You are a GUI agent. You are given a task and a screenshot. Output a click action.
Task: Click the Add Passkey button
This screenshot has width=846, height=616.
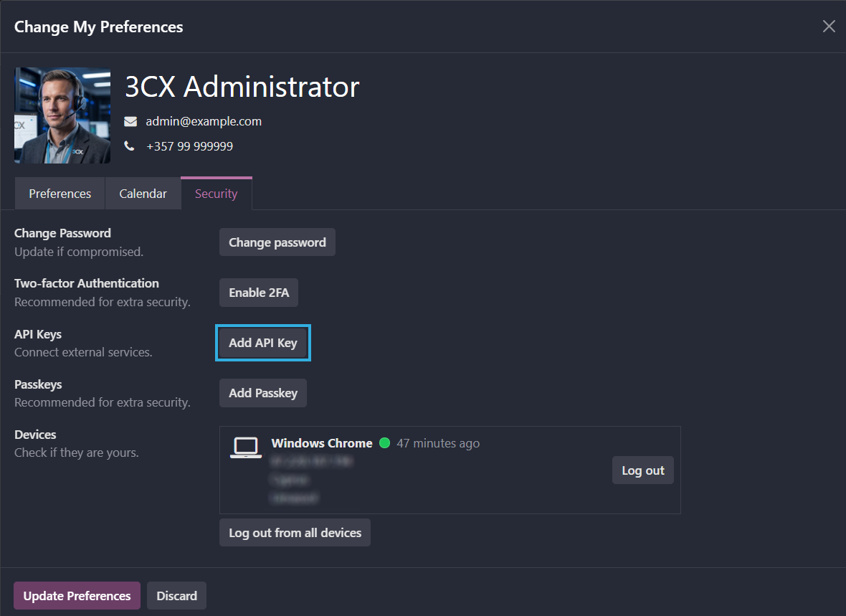click(x=263, y=393)
